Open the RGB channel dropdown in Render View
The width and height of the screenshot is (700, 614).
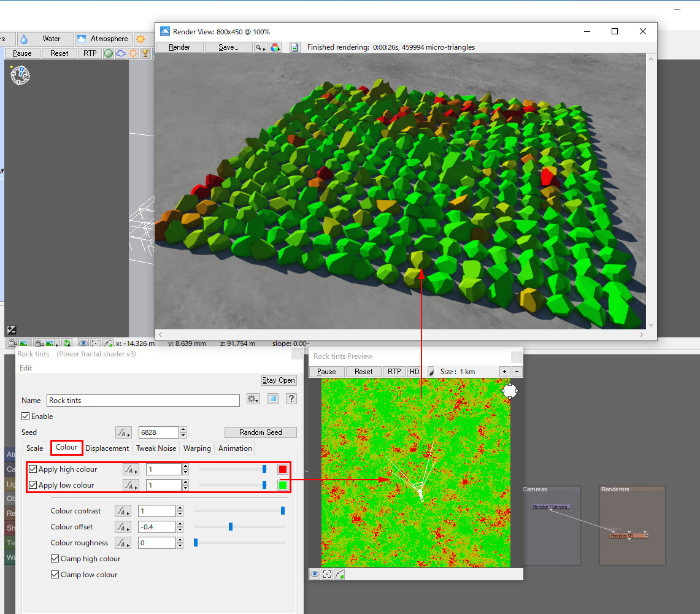click(275, 47)
